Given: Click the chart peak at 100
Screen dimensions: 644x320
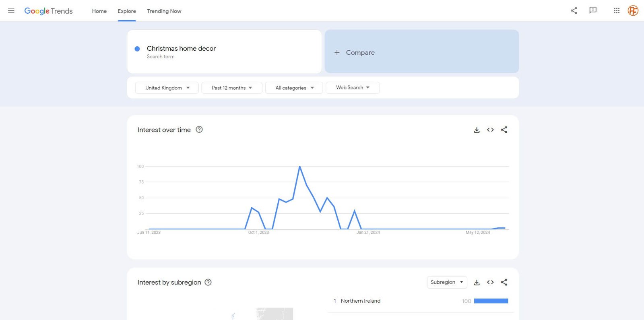Looking at the screenshot, I should (x=299, y=166).
